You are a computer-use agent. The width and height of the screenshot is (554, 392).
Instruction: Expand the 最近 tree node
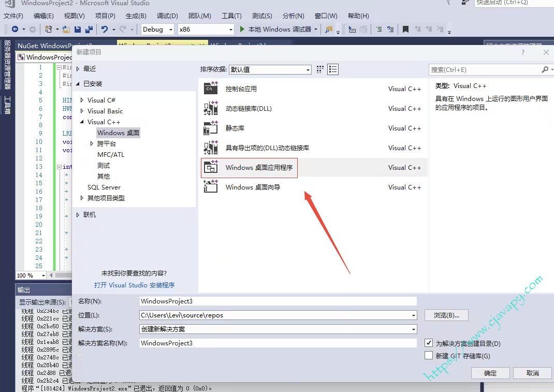[78, 69]
